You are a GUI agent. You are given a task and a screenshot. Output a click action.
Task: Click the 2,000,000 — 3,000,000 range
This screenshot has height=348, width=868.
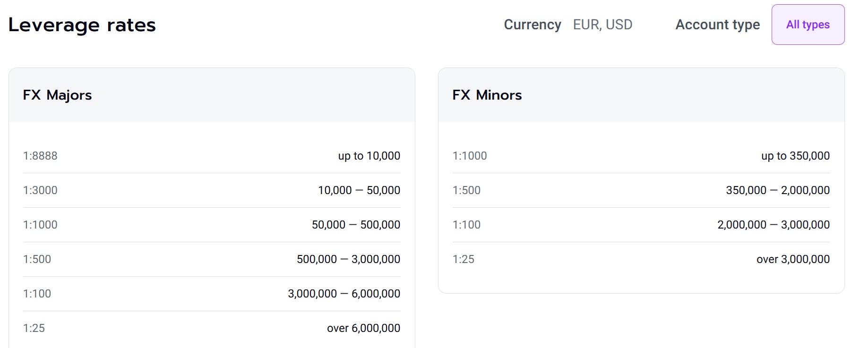[x=773, y=225]
